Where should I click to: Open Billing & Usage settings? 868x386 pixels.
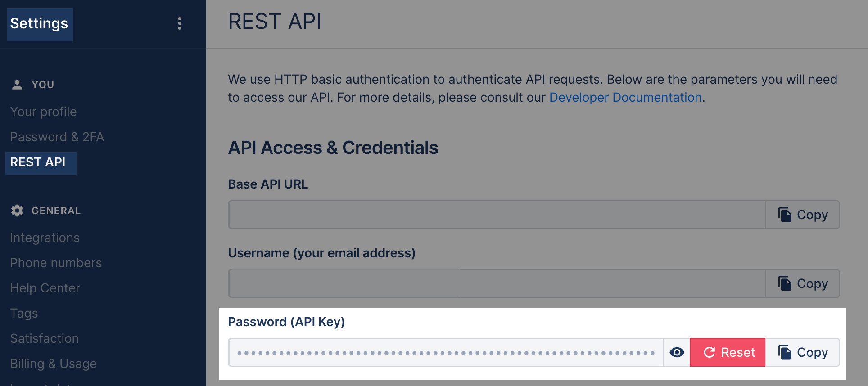(x=53, y=364)
